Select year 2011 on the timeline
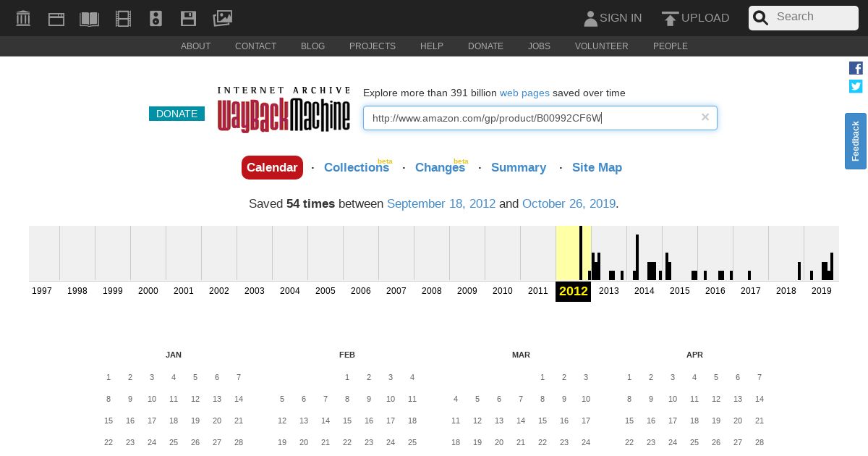 [x=538, y=291]
